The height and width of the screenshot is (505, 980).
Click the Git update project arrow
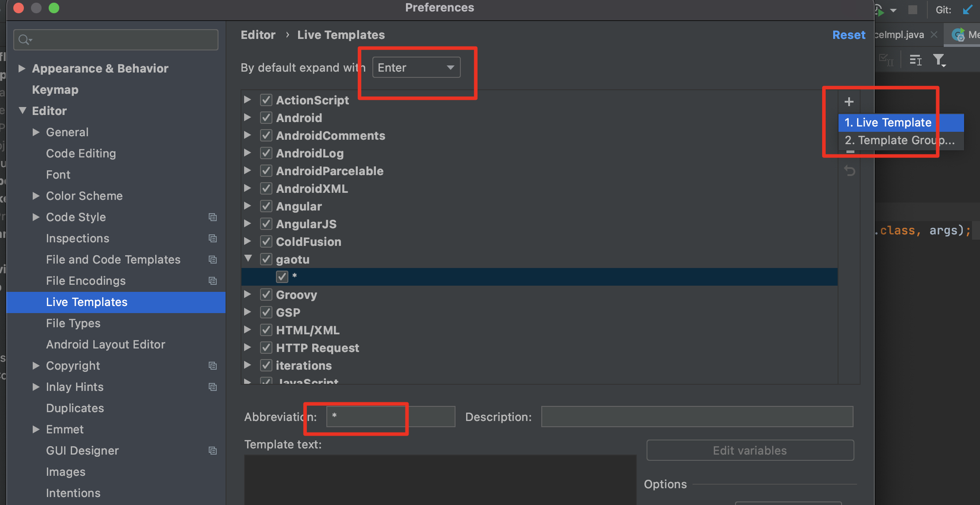tap(968, 10)
